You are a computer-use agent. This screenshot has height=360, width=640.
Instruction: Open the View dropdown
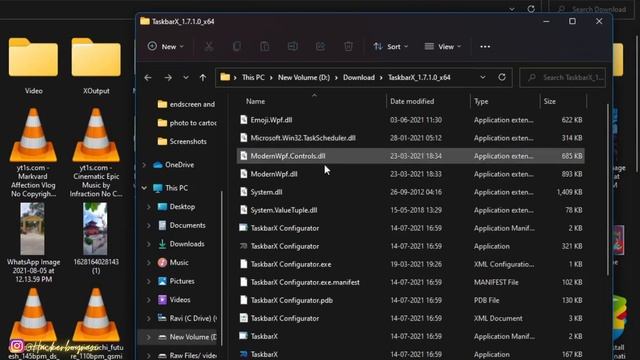click(x=443, y=47)
